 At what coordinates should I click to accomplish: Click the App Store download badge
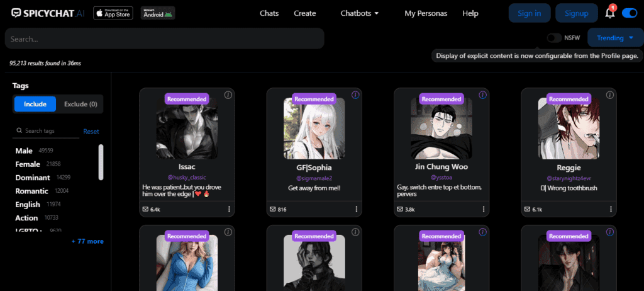point(113,13)
